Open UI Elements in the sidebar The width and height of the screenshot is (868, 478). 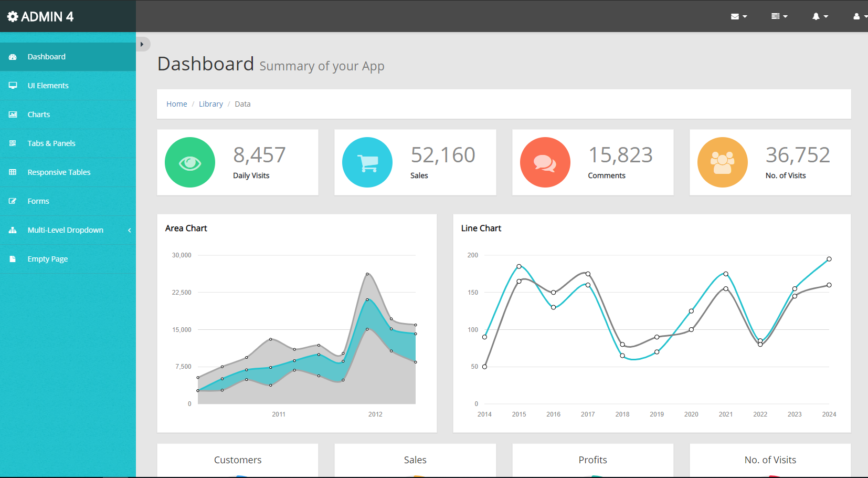coord(48,86)
